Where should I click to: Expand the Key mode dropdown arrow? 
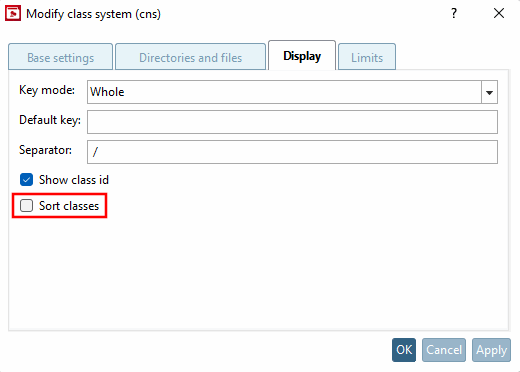489,92
